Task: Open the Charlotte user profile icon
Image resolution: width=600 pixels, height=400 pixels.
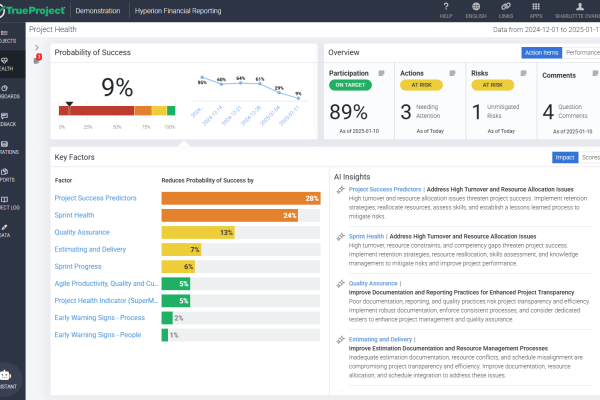Action: coord(580,10)
